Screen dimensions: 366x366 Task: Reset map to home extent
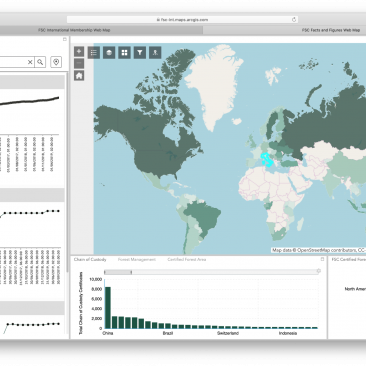point(79,76)
